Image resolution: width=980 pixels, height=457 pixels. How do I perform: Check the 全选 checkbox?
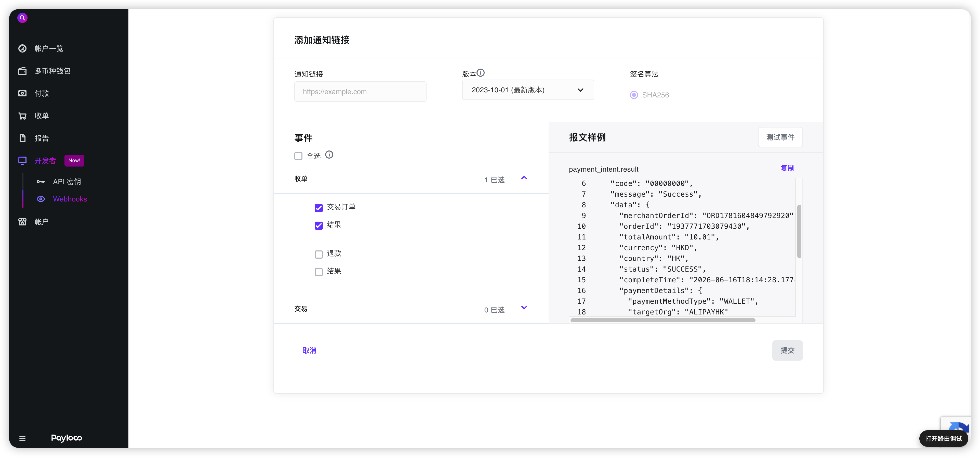(298, 156)
